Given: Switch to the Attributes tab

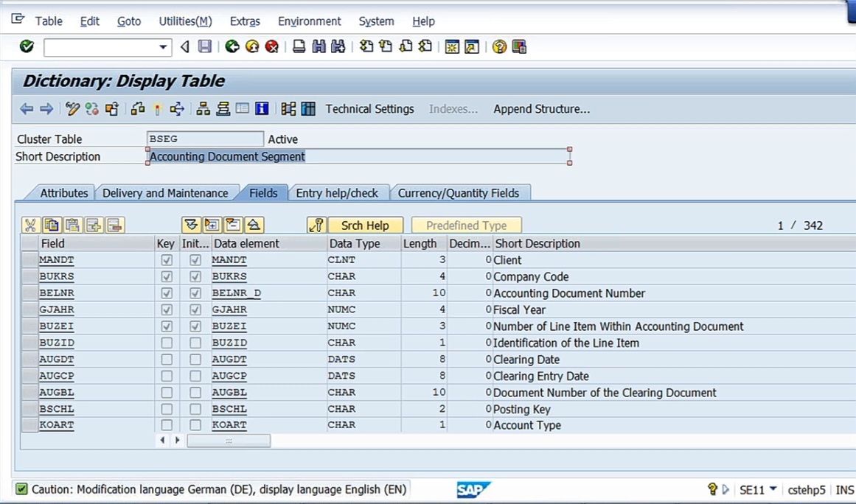Looking at the screenshot, I should tap(64, 193).
